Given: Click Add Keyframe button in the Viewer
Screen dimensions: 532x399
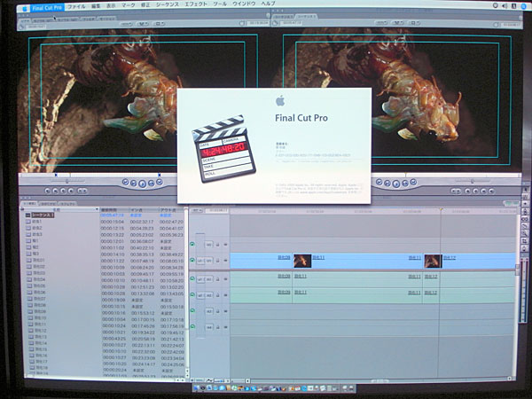Looking at the screenshot, I should [x=63, y=191].
